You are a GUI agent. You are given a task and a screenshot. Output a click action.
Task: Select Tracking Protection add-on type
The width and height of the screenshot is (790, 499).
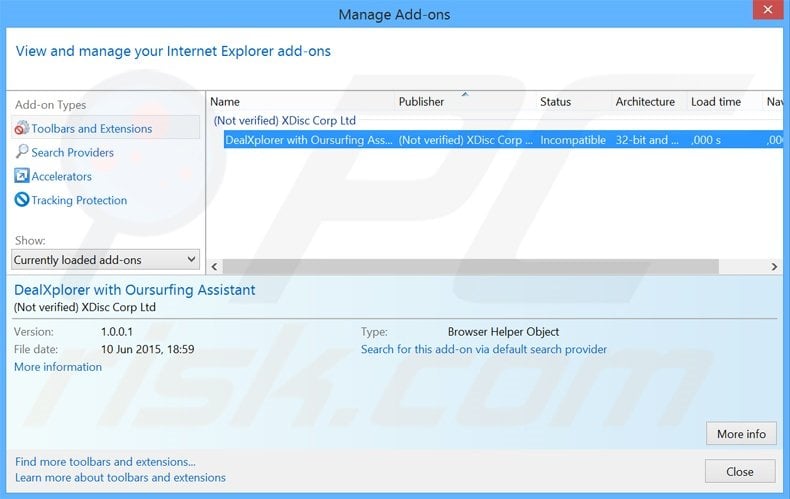pos(79,200)
